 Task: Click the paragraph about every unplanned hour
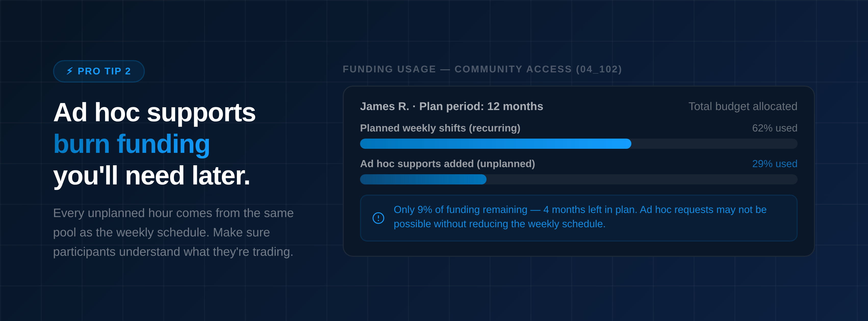[x=173, y=232]
